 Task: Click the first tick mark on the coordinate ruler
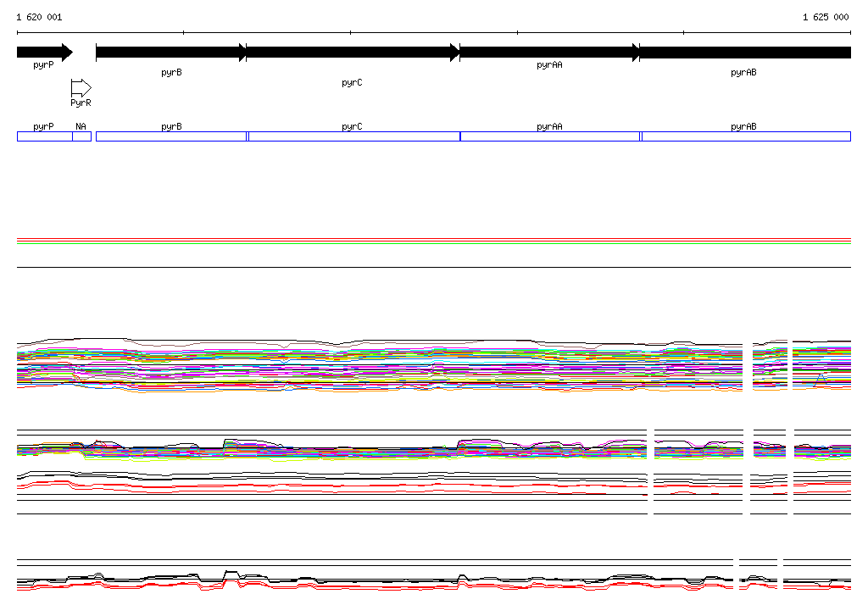pyautogui.click(x=183, y=32)
